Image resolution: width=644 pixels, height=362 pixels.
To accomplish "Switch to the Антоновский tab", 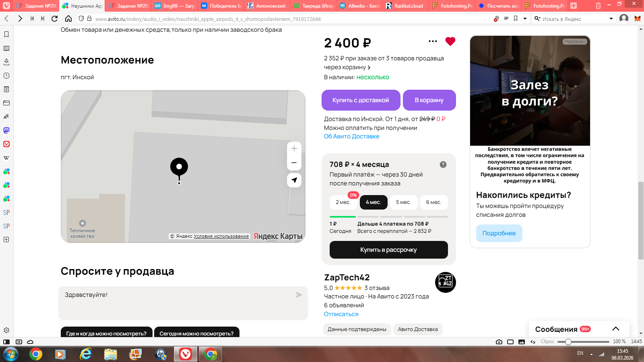I will pyautogui.click(x=267, y=6).
